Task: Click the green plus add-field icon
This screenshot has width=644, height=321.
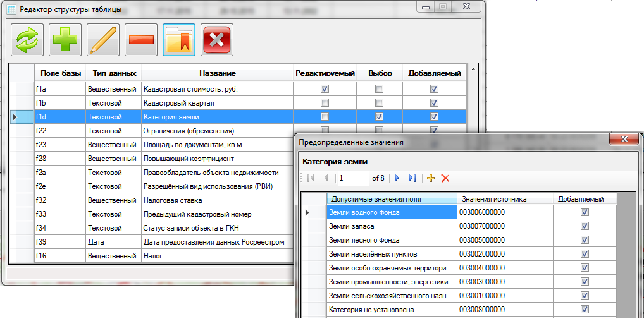Action: pyautogui.click(x=65, y=40)
